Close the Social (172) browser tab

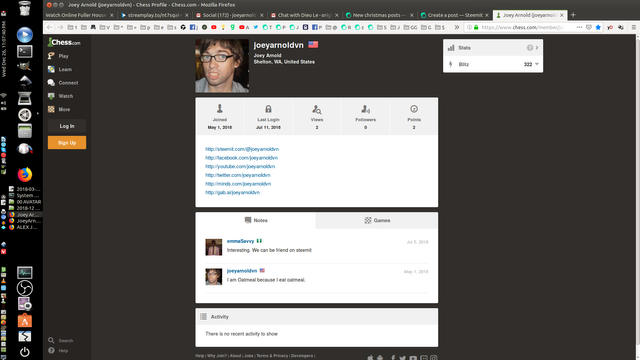(x=262, y=15)
